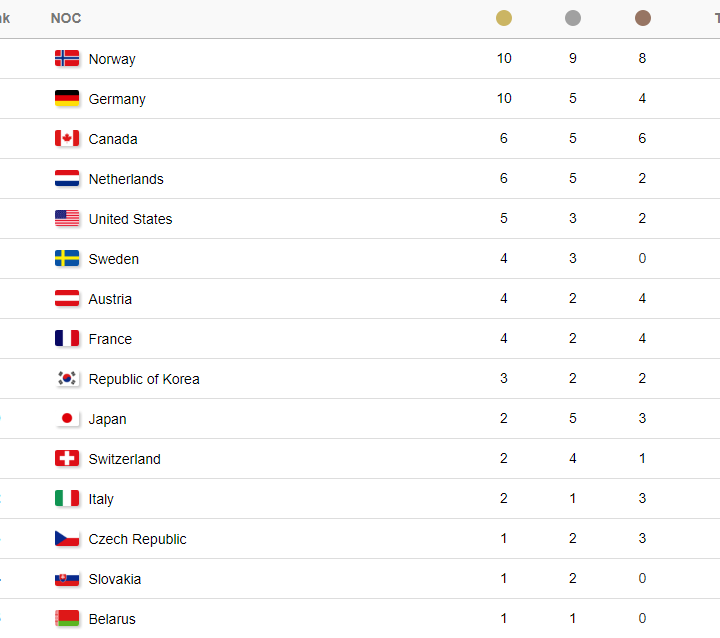Viewport: 720px width, 638px height.
Task: Click the Norway flag icon
Action: click(x=67, y=58)
